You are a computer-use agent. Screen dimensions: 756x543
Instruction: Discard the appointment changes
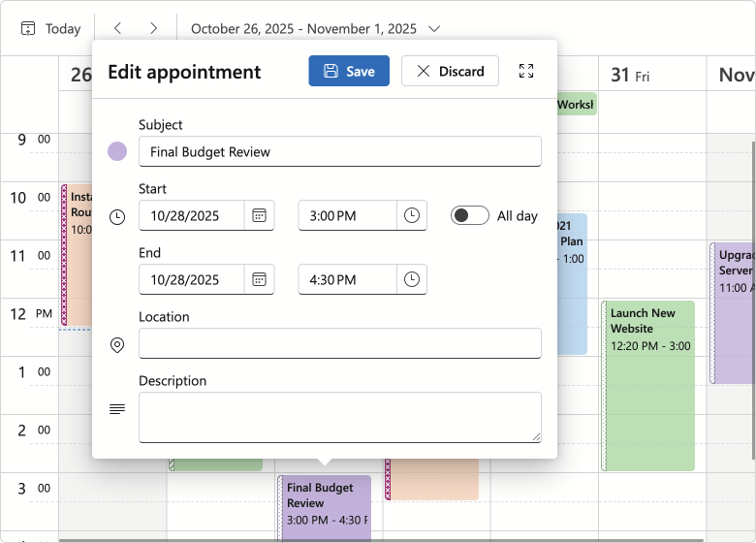tap(450, 71)
